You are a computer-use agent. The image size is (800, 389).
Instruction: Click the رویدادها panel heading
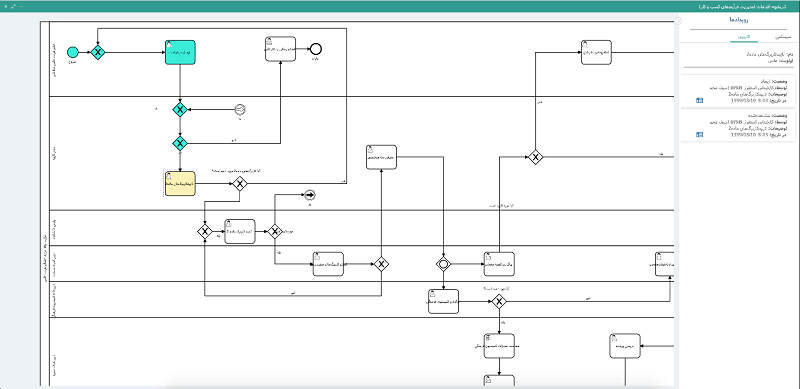coord(739,20)
